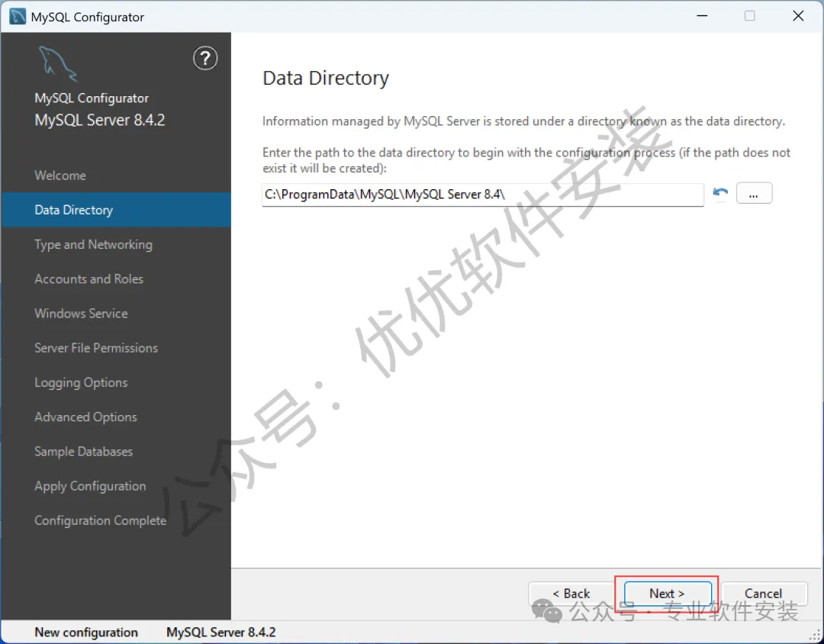Cancel the MySQL configuration
The height and width of the screenshot is (644, 824).
764,594
